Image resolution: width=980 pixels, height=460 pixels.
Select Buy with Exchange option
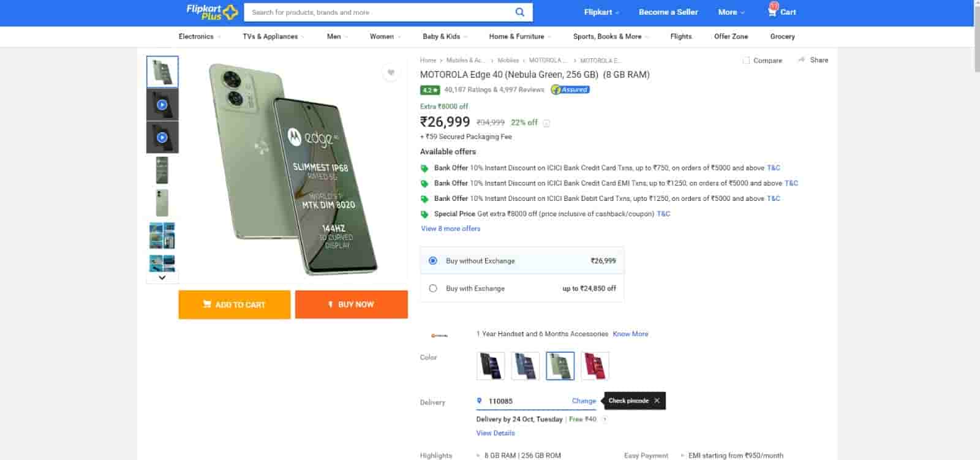(x=433, y=288)
